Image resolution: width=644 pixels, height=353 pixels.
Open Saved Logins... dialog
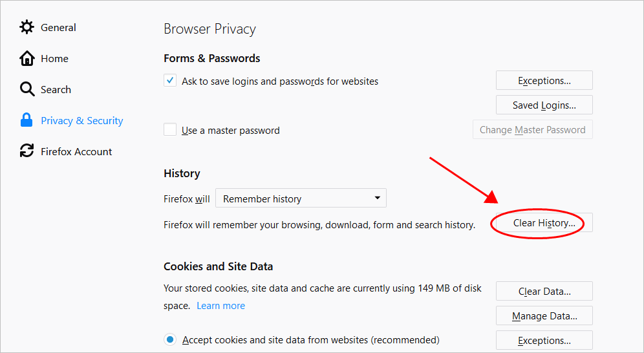point(544,105)
